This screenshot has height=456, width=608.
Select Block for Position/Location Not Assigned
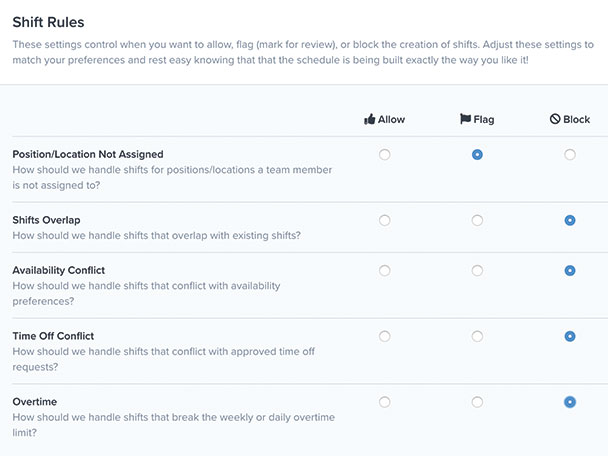coord(570,155)
